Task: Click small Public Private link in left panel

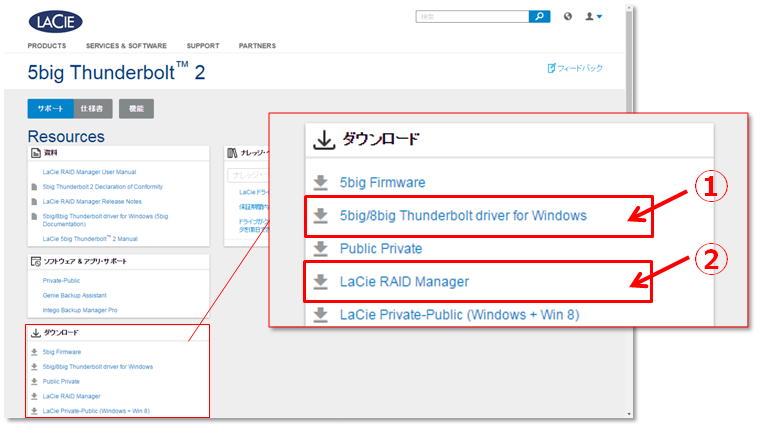Action: (x=61, y=382)
